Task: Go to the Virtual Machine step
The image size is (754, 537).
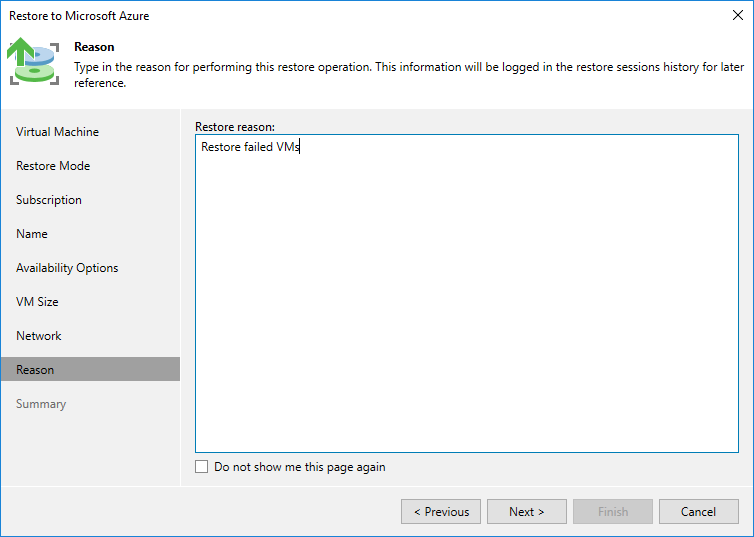Action: pyautogui.click(x=57, y=132)
